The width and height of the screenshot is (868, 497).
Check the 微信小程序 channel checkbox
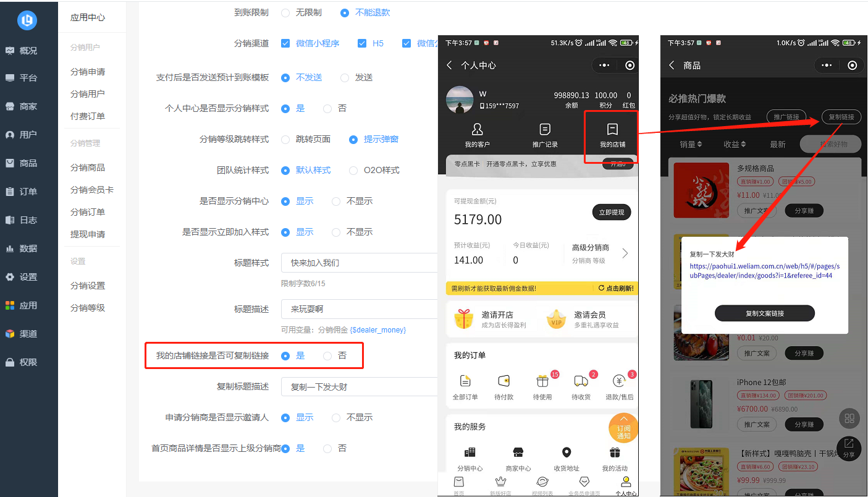pos(285,43)
